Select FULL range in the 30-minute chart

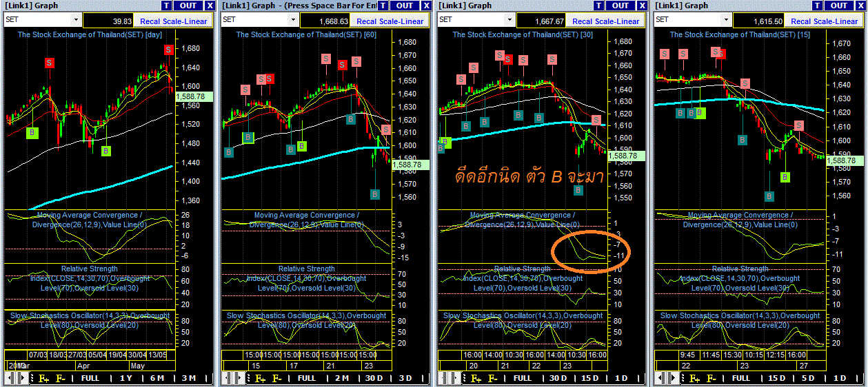(523, 378)
